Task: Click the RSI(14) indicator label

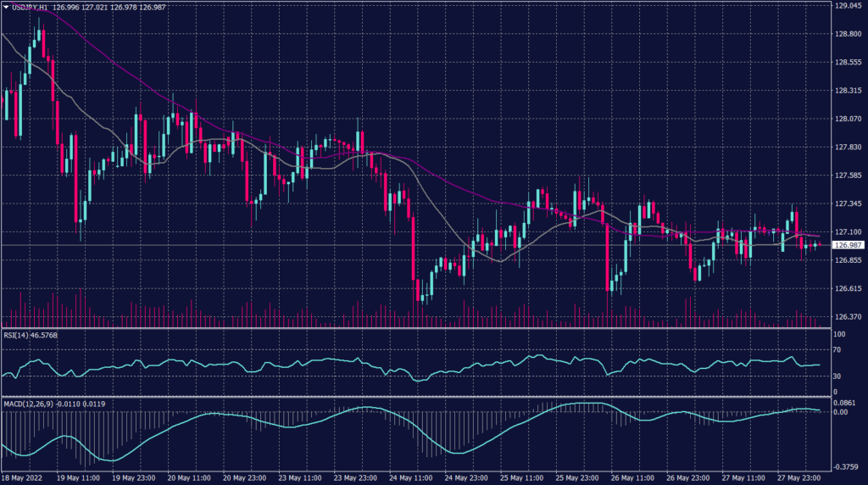Action: [18, 335]
